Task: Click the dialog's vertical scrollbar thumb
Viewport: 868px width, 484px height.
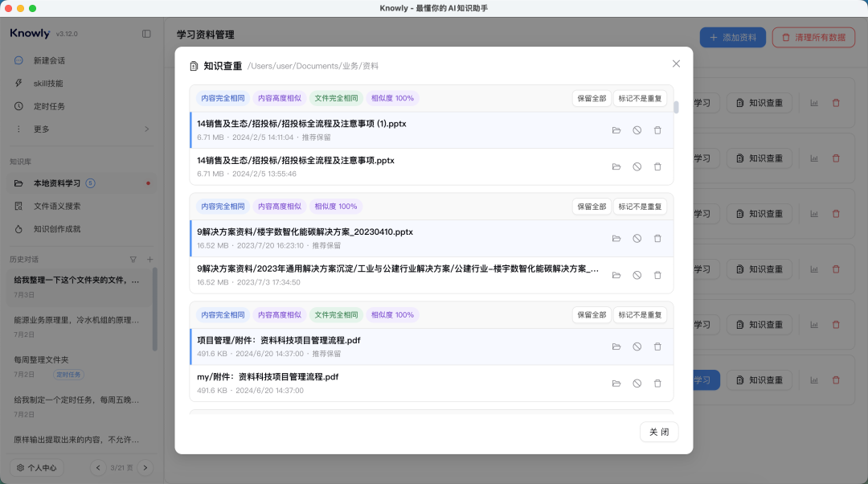Action: [676, 108]
